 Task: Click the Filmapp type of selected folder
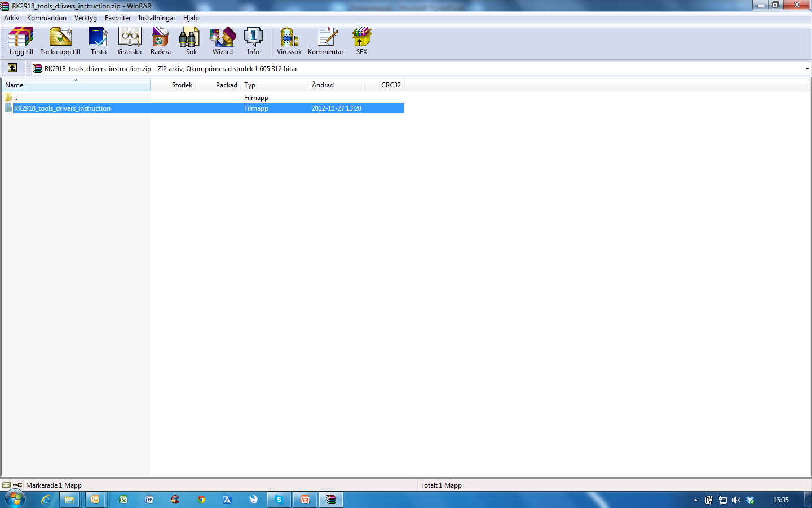(x=256, y=108)
